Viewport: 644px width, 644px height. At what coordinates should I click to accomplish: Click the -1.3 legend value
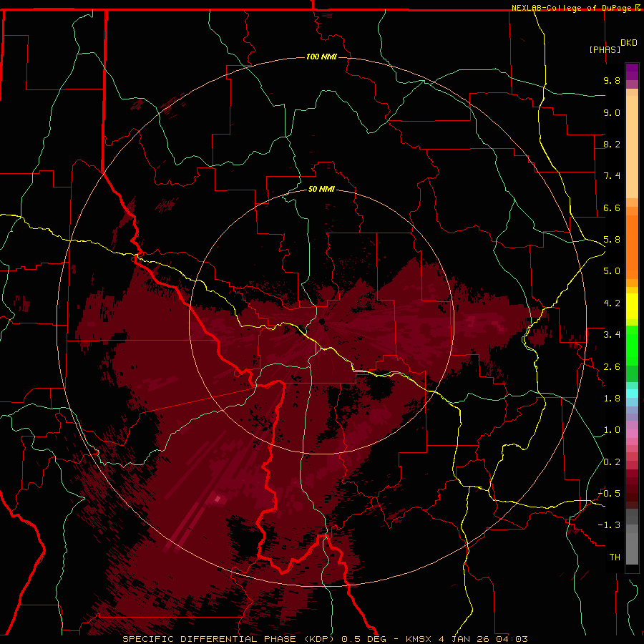[x=609, y=525]
